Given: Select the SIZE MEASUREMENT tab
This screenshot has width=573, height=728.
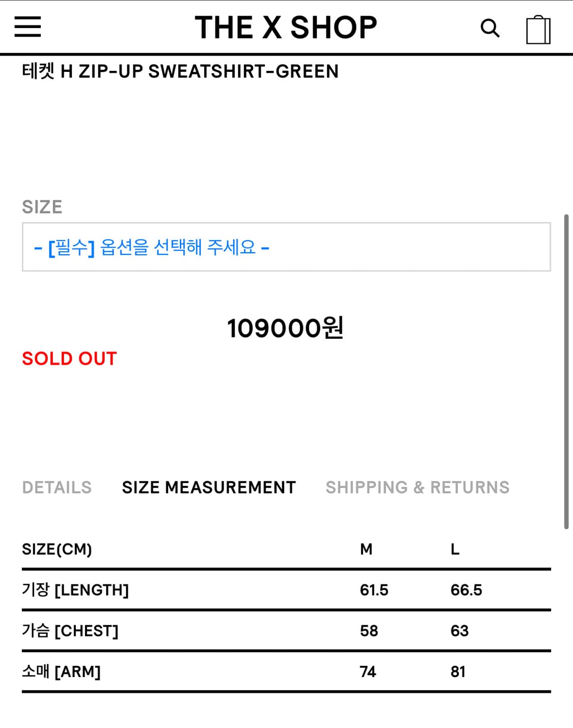Looking at the screenshot, I should [209, 488].
